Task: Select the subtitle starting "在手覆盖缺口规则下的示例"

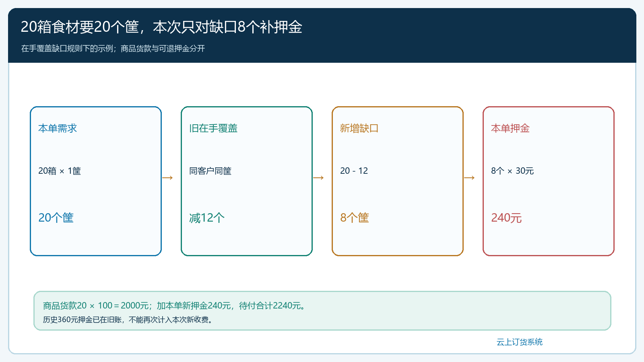Action: pos(113,49)
